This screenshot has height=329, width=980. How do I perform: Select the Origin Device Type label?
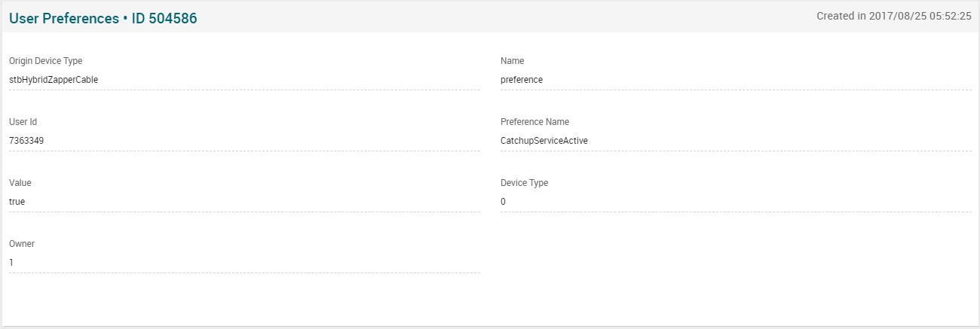click(x=45, y=61)
